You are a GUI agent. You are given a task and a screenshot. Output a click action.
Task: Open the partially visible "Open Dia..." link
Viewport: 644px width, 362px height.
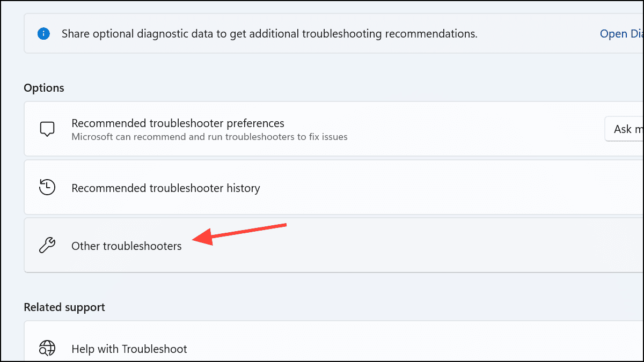tap(621, 34)
